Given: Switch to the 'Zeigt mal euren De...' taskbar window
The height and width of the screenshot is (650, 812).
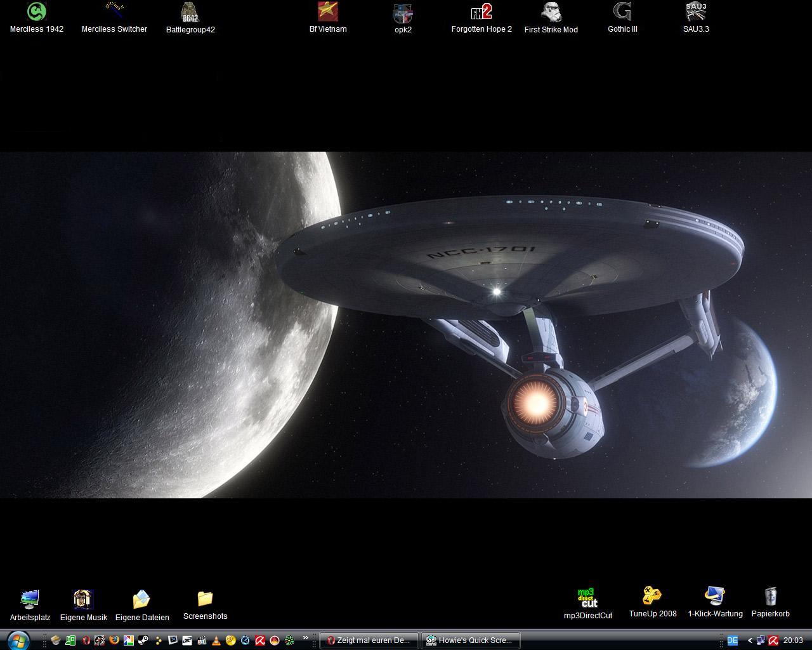Looking at the screenshot, I should coord(369,640).
